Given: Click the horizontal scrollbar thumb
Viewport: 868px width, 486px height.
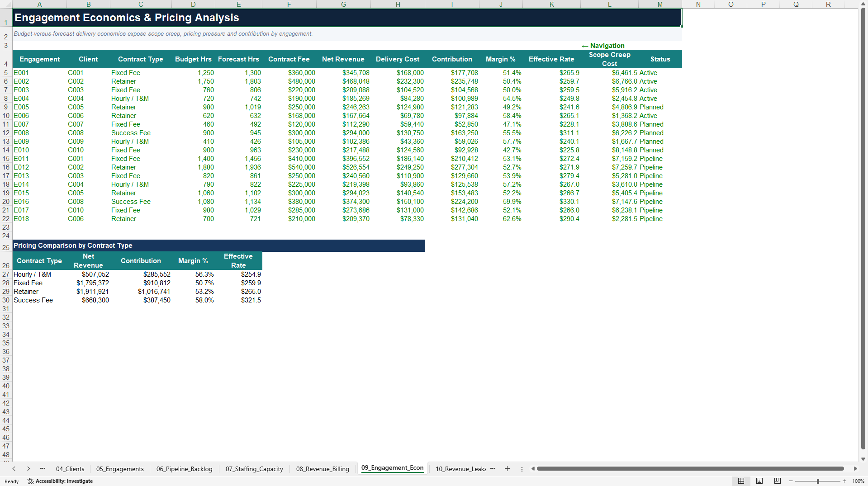Looking at the screenshot, I should [690, 469].
